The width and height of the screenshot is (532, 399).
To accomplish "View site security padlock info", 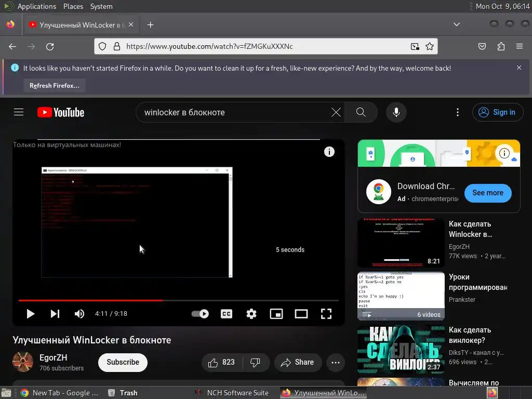I will pyautogui.click(x=117, y=46).
